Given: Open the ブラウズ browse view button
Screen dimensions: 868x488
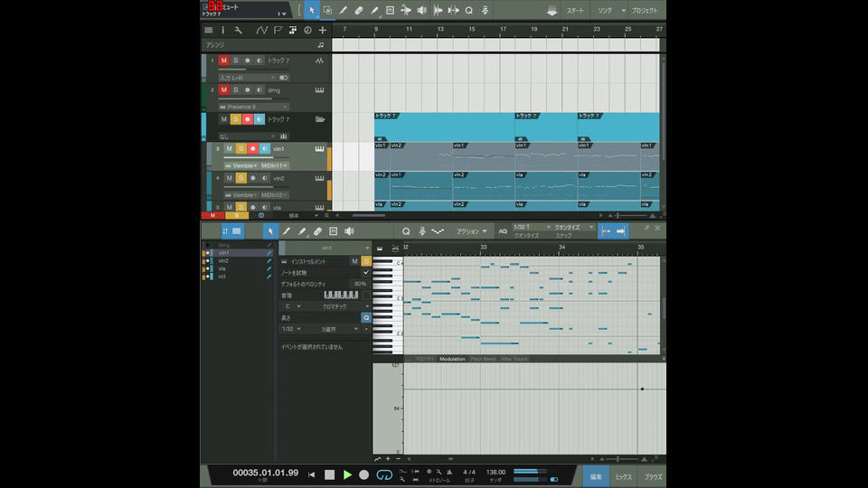Looking at the screenshot, I should pos(652,476).
